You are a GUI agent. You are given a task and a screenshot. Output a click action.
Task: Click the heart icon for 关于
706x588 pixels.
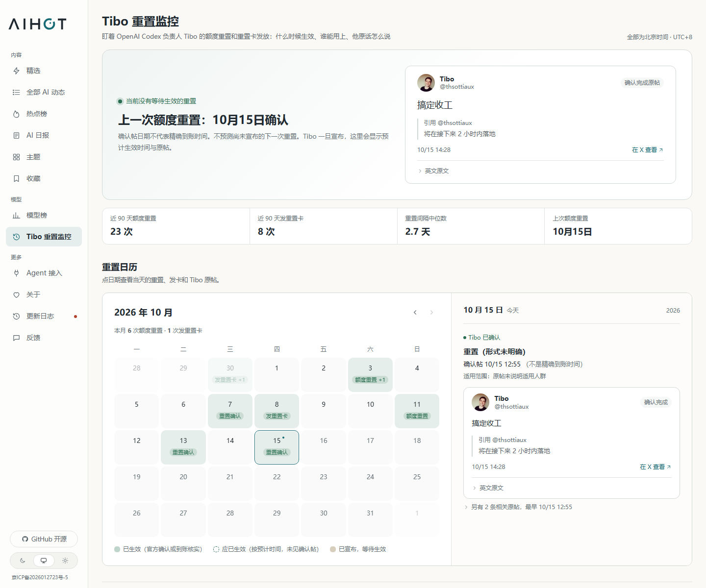[16, 294]
